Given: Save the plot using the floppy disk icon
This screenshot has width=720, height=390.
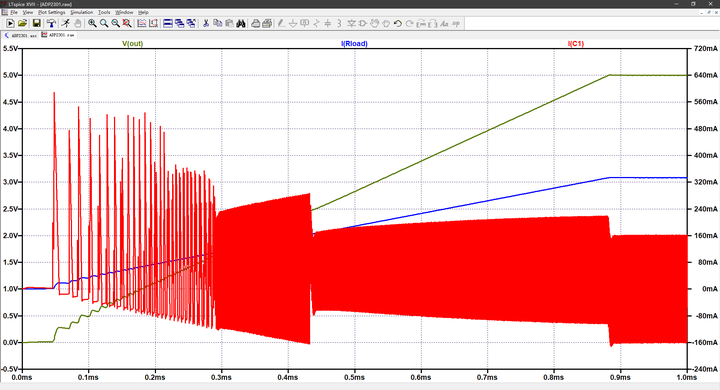Looking at the screenshot, I should click(36, 23).
